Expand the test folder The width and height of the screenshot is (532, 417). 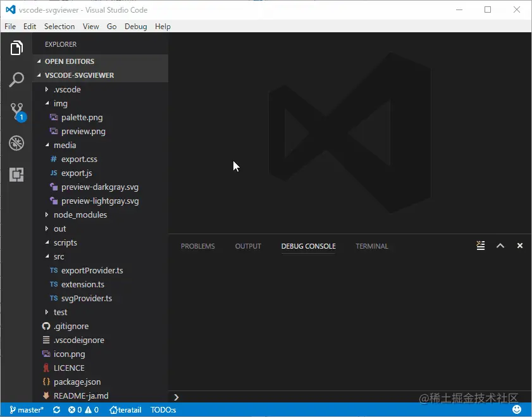click(x=101, y=312)
